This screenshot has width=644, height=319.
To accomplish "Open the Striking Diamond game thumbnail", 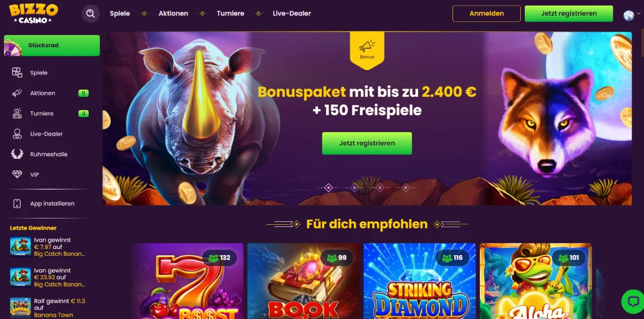I will (420, 281).
